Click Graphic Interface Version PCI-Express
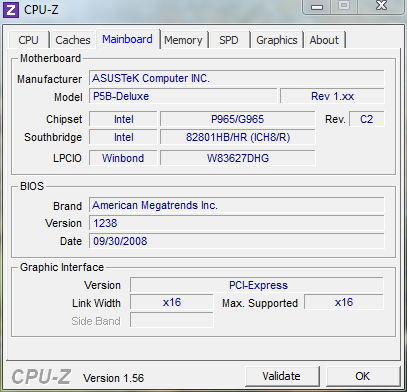The height and width of the screenshot is (392, 407). [257, 285]
